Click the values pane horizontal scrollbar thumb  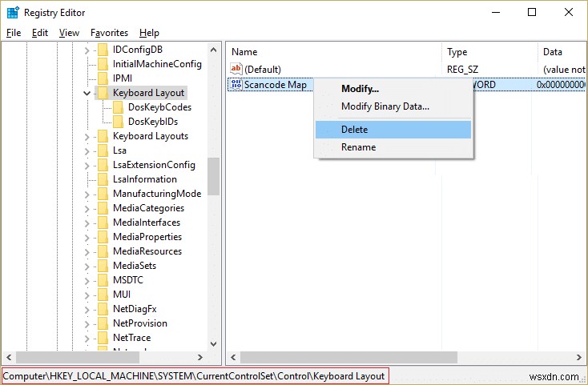(348, 357)
